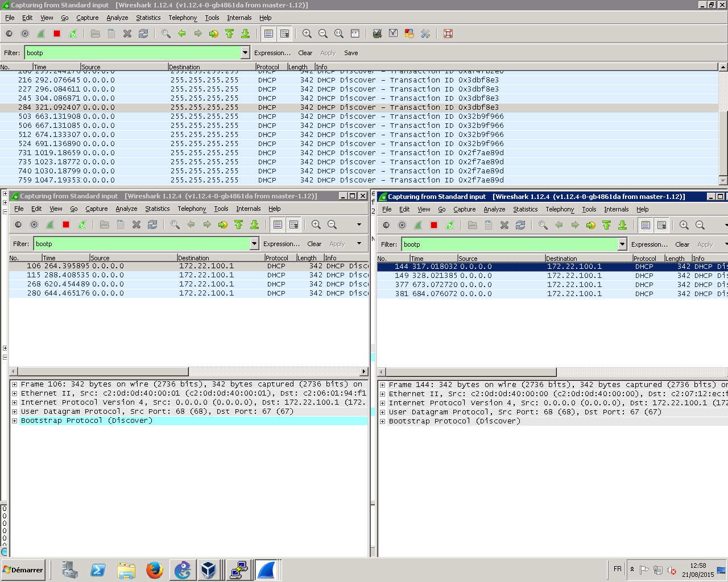Zoom in within the bottom-left window
Image resolution: width=728 pixels, height=582 pixels.
[316, 225]
